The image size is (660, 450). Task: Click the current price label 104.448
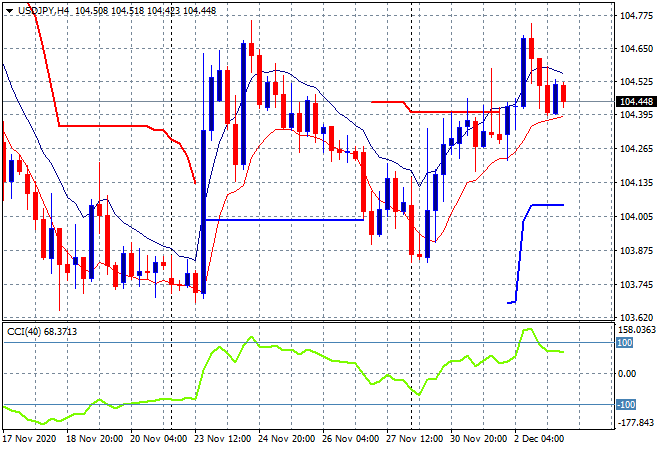coord(636,101)
